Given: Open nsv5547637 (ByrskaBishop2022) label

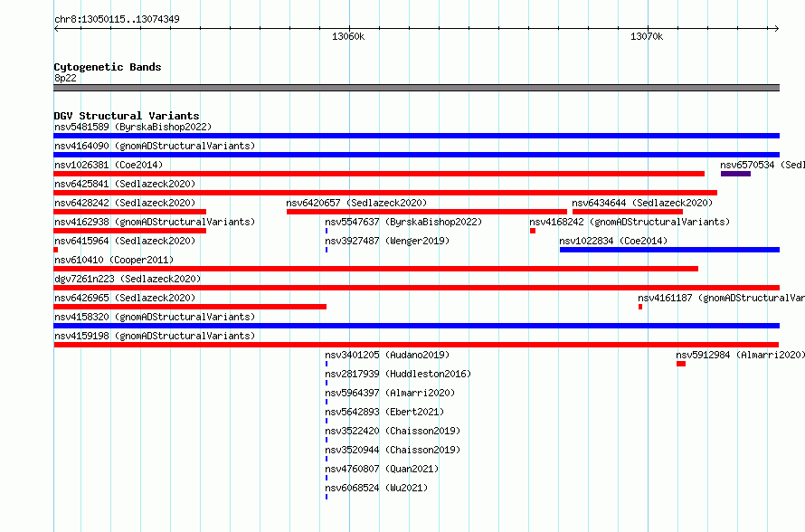Looking at the screenshot, I should point(403,222).
